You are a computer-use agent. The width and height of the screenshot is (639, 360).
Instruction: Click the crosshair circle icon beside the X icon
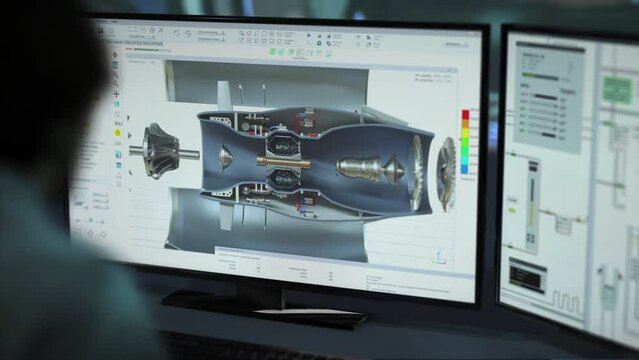pos(152,30)
